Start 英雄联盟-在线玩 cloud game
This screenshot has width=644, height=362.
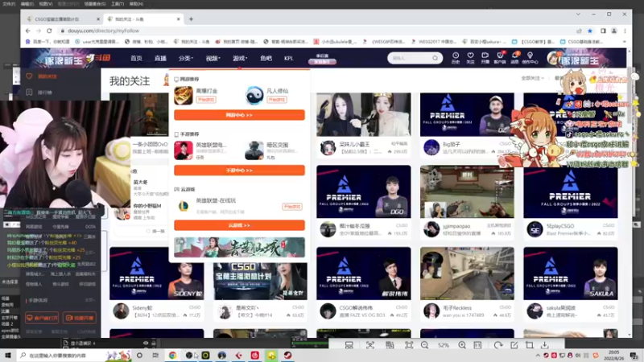pyautogui.click(x=292, y=207)
